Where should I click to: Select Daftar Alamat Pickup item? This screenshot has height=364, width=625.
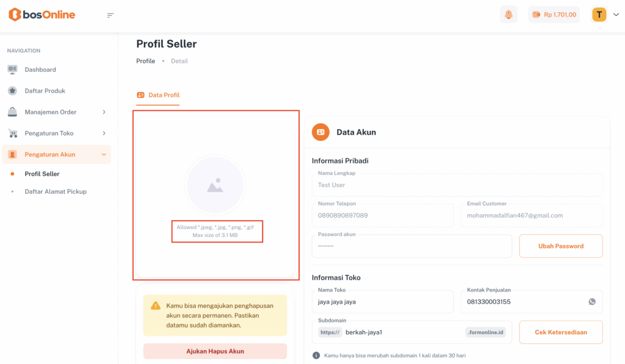coord(56,191)
